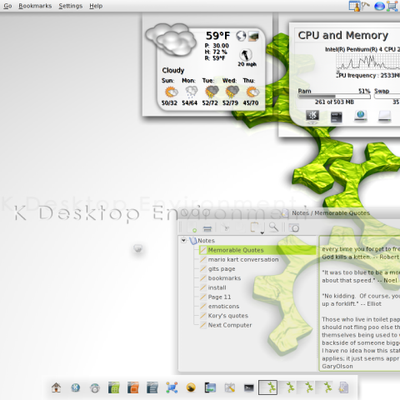Viewport: 400px width, 400px height.
Task: Click the weather widget globe icon
Action: tap(241, 36)
